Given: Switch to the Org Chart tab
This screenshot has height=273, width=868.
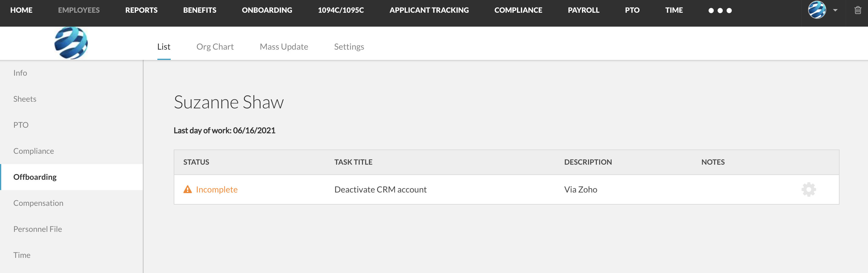Looking at the screenshot, I should (215, 47).
